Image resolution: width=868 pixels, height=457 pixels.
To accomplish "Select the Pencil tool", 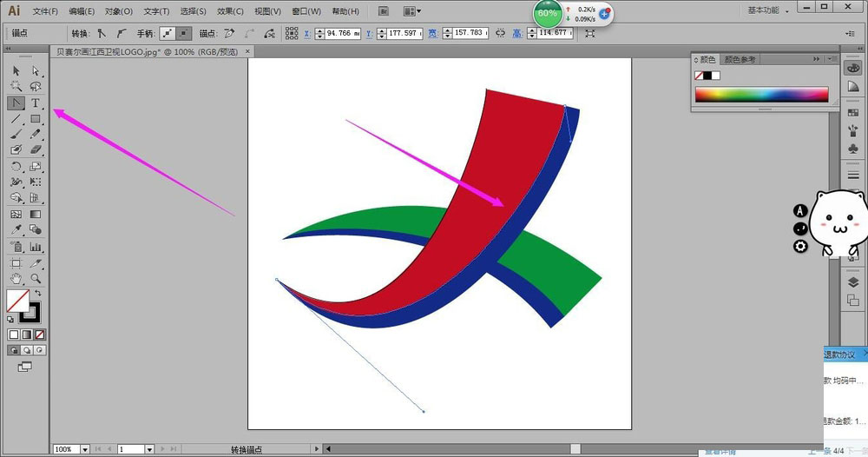I will click(x=36, y=134).
